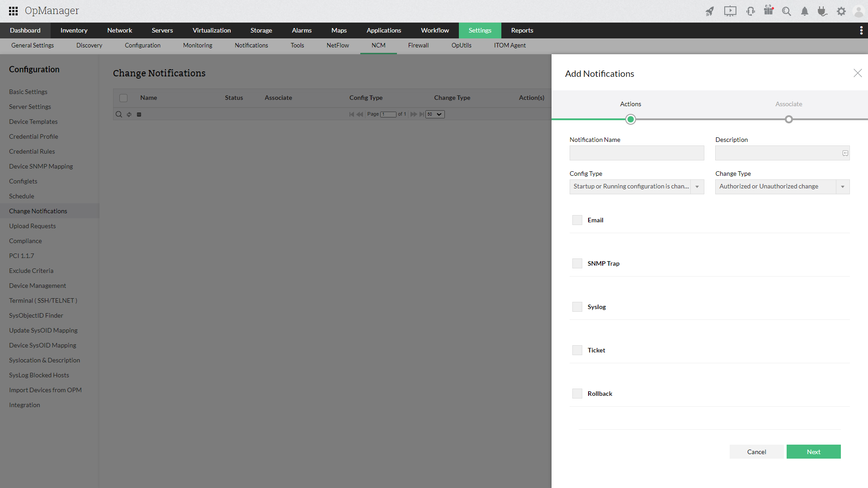Click the settings gear icon in top navigation
The width and height of the screenshot is (868, 488).
pos(840,11)
